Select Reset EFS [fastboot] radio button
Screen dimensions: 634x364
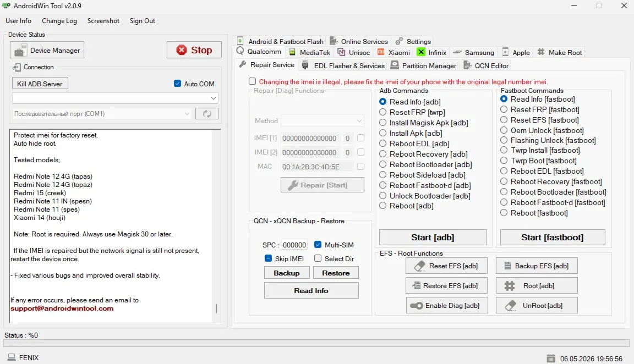pyautogui.click(x=504, y=119)
